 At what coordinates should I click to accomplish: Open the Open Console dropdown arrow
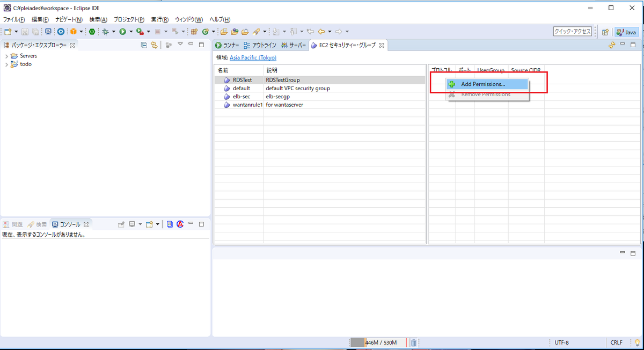pyautogui.click(x=158, y=224)
